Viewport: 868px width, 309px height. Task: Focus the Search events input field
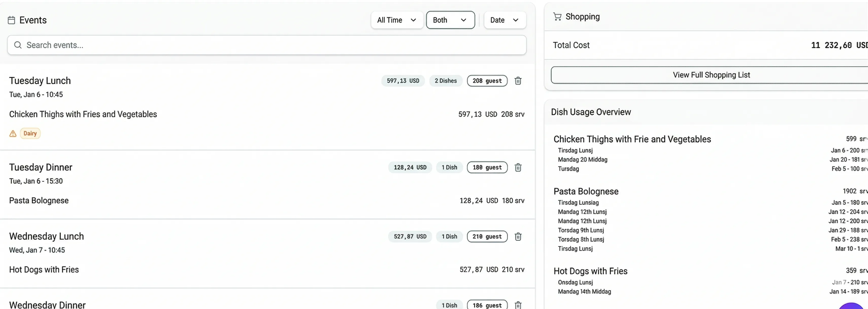click(270, 45)
